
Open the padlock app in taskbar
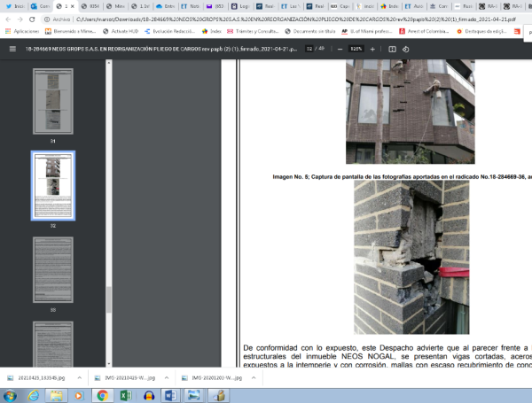219,396
